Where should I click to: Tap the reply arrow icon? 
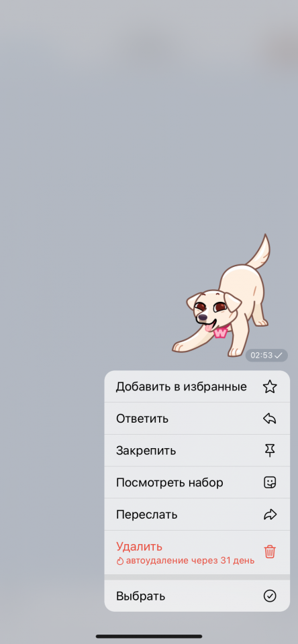[270, 419]
